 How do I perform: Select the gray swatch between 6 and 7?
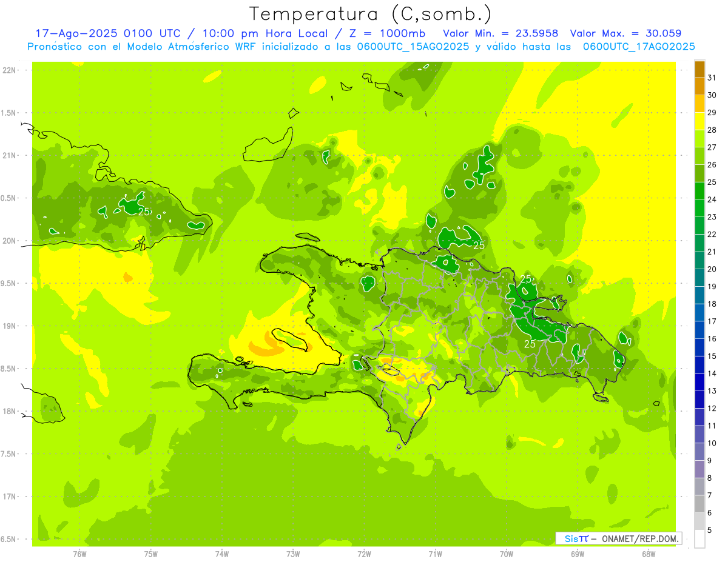(699, 503)
